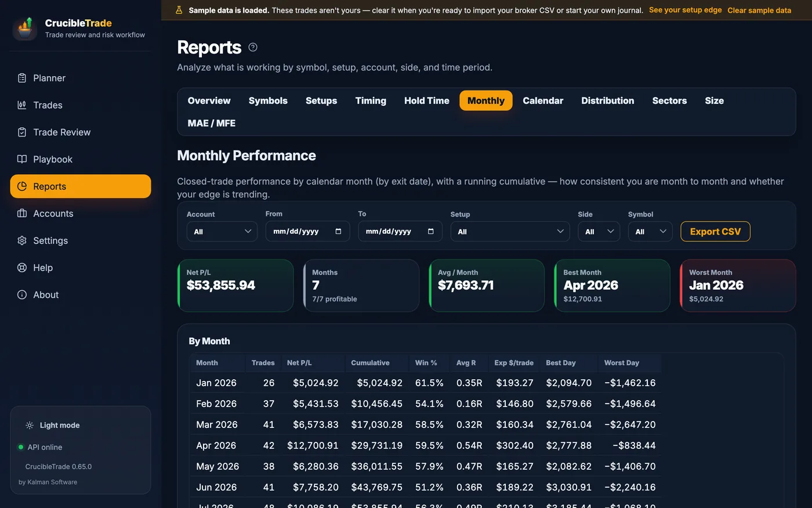Image resolution: width=812 pixels, height=508 pixels.
Task: Click the Win % column header
Action: click(429, 363)
